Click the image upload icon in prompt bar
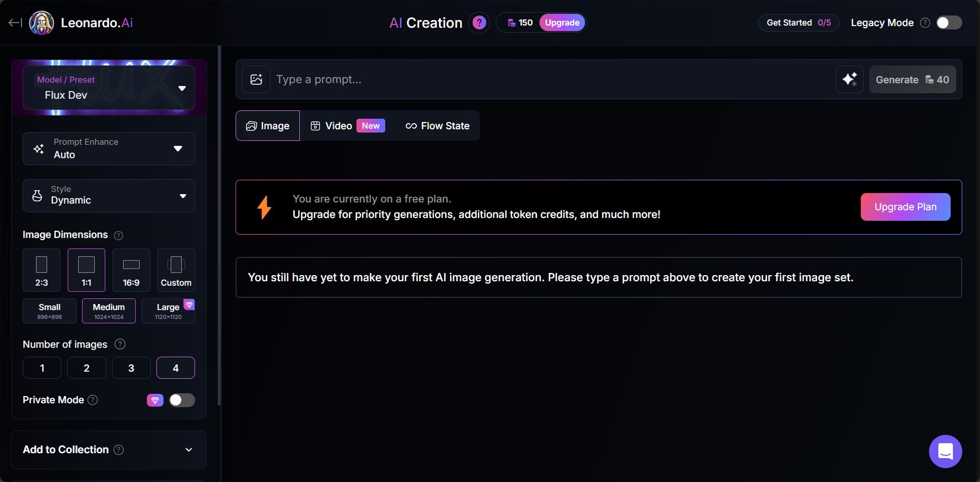The height and width of the screenshot is (482, 980). click(x=256, y=79)
